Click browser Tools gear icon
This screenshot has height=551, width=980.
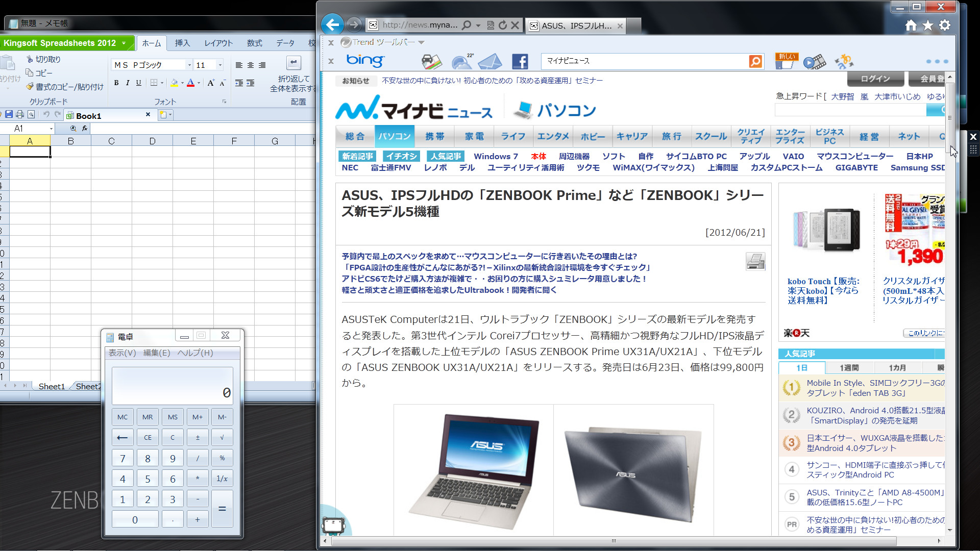tap(945, 25)
